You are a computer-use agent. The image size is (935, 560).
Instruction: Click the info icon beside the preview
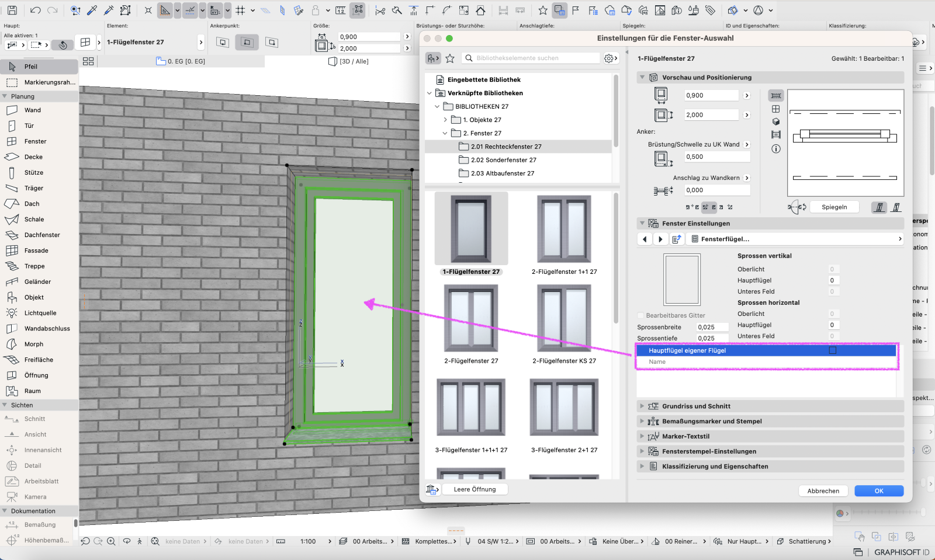[776, 149]
